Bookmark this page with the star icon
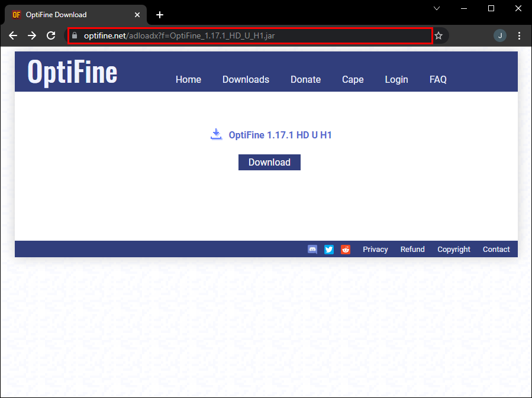Image resolution: width=532 pixels, height=398 pixels. (439, 35)
